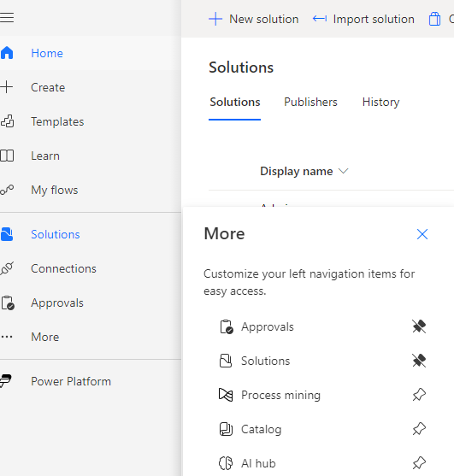The height and width of the screenshot is (476, 454).
Task: Click the Approvals icon in More panel
Action: [227, 326]
